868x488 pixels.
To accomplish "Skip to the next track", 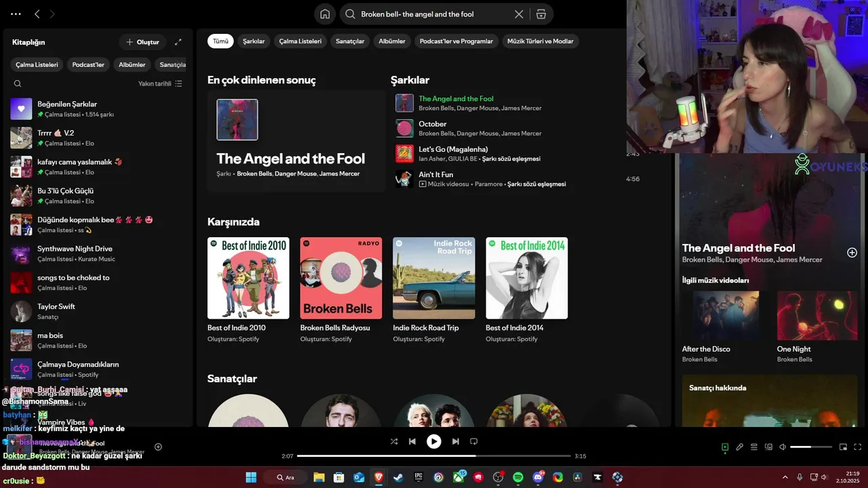I will 456,441.
